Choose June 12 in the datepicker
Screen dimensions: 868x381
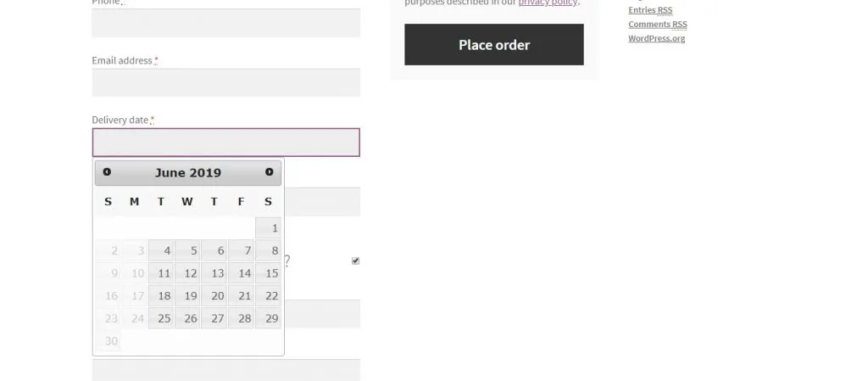tap(187, 273)
